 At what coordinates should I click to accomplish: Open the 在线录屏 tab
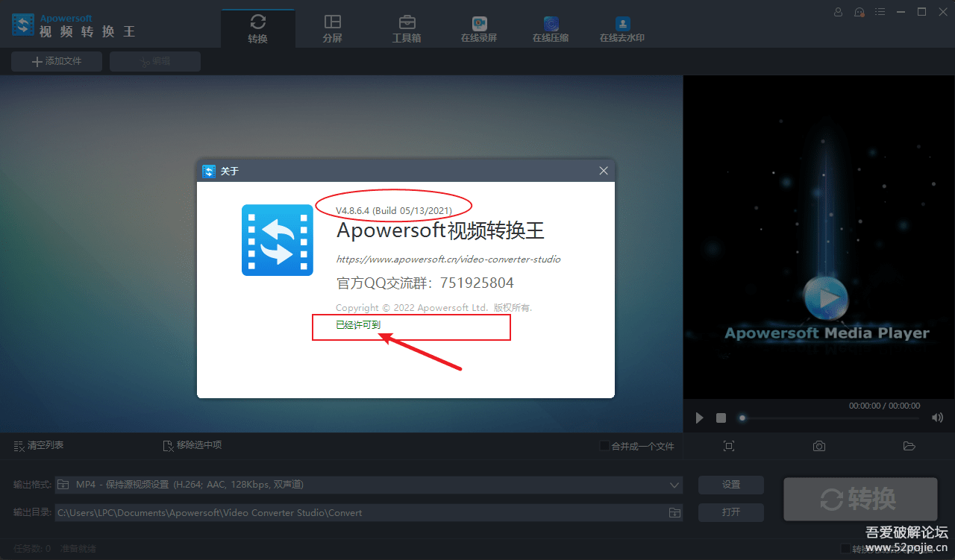pyautogui.click(x=479, y=30)
